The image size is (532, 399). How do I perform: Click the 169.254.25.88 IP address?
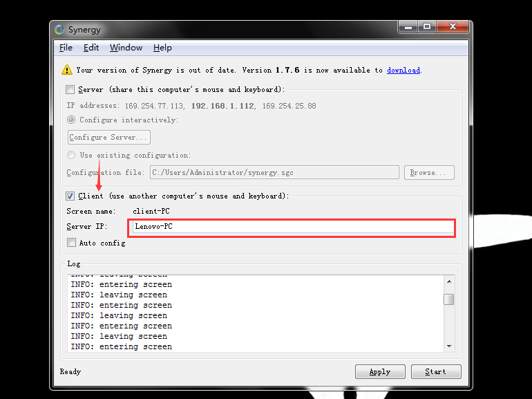tap(289, 106)
